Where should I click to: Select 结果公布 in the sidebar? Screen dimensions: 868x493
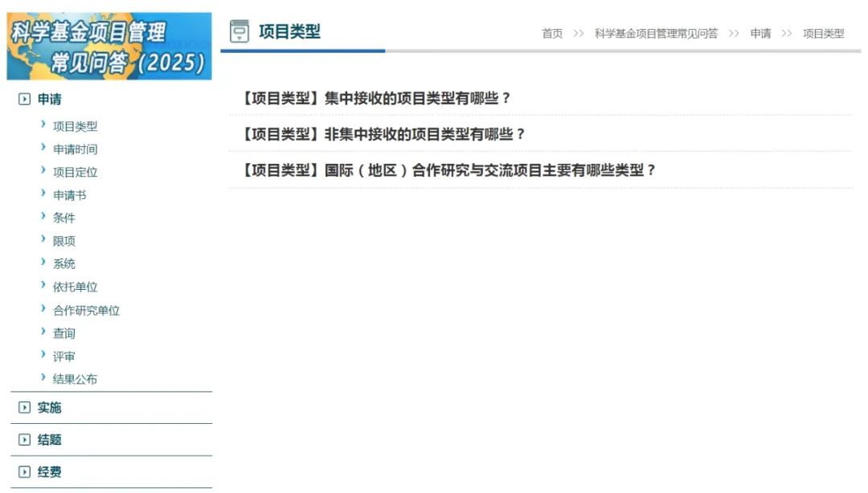point(75,379)
